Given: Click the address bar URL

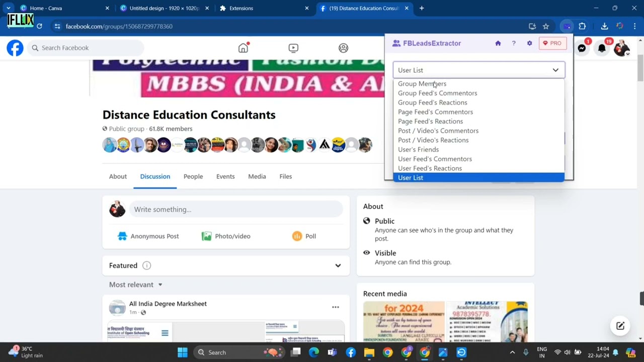Looking at the screenshot, I should (x=119, y=26).
